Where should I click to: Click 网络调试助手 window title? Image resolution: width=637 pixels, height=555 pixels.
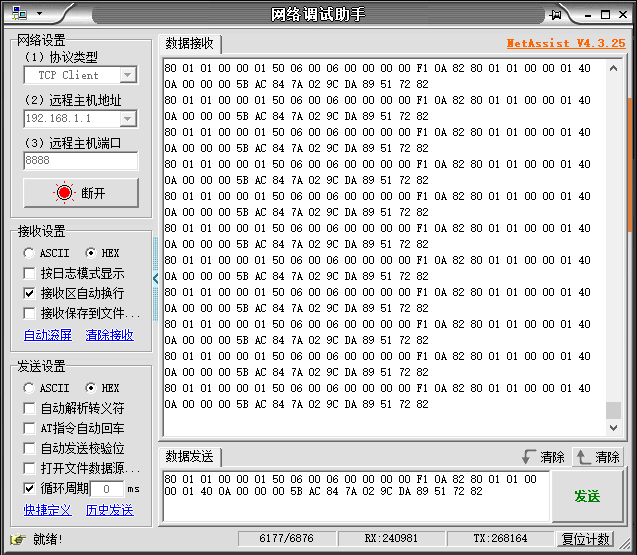[x=318, y=15]
